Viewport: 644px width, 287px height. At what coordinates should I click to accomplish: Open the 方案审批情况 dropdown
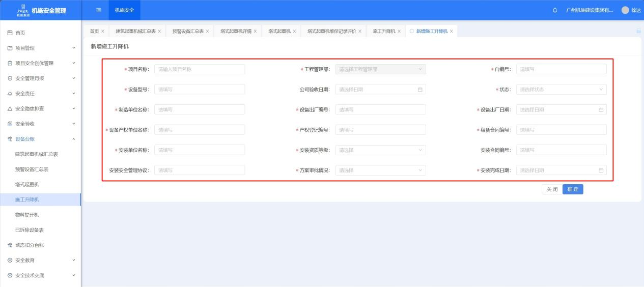click(380, 170)
